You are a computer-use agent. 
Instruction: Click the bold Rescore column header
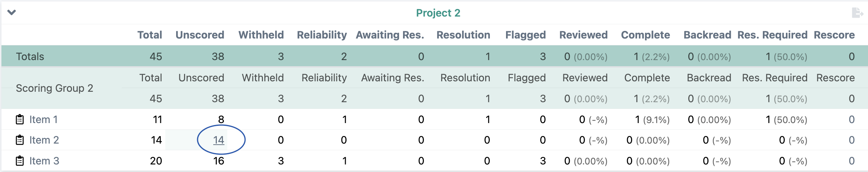click(x=834, y=35)
